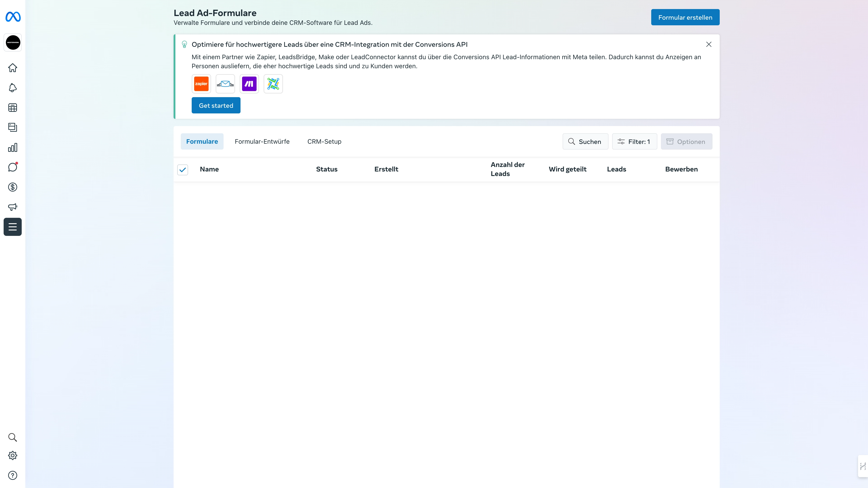This screenshot has width=868, height=488.
Task: Click the floating widget at right edge
Action: pos(863,466)
